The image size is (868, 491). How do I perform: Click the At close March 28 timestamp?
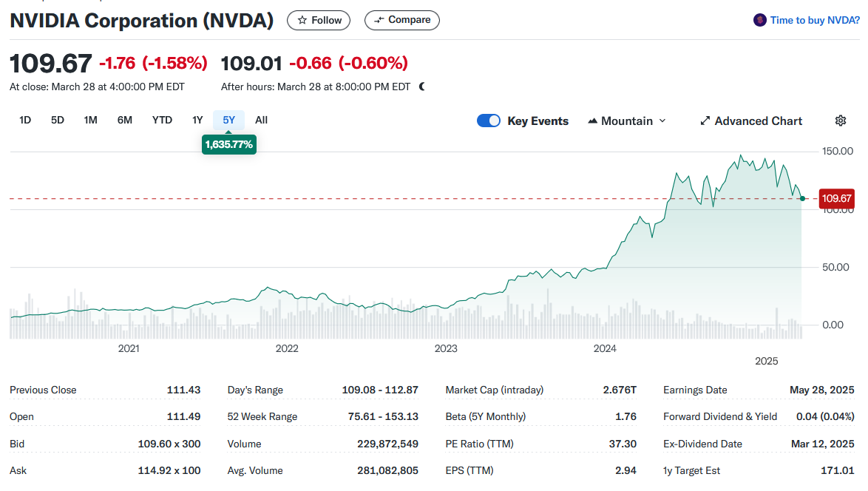(97, 87)
